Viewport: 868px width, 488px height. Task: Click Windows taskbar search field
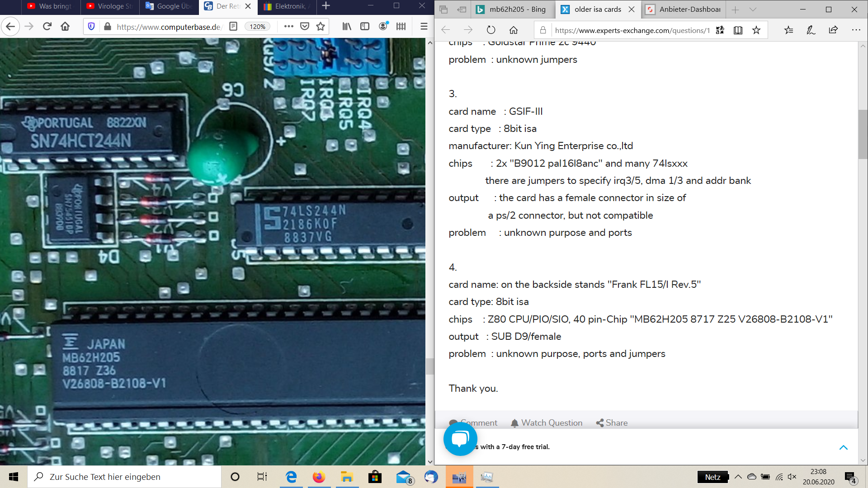124,477
